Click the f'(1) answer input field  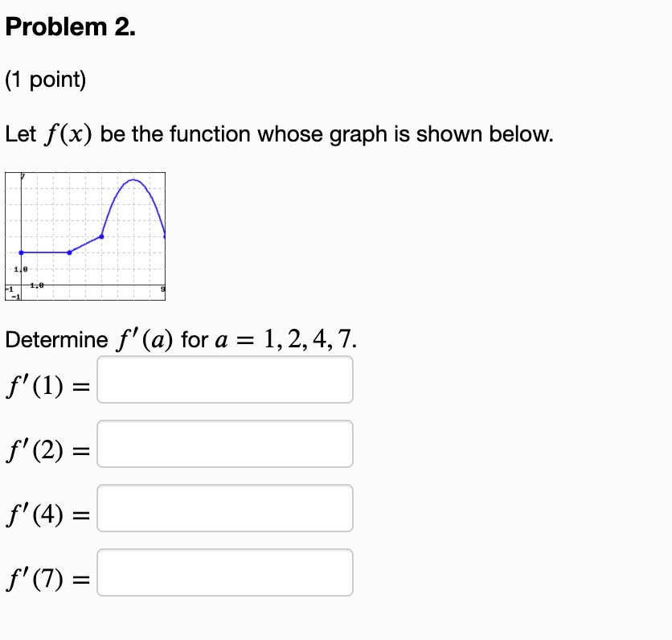coord(225,379)
